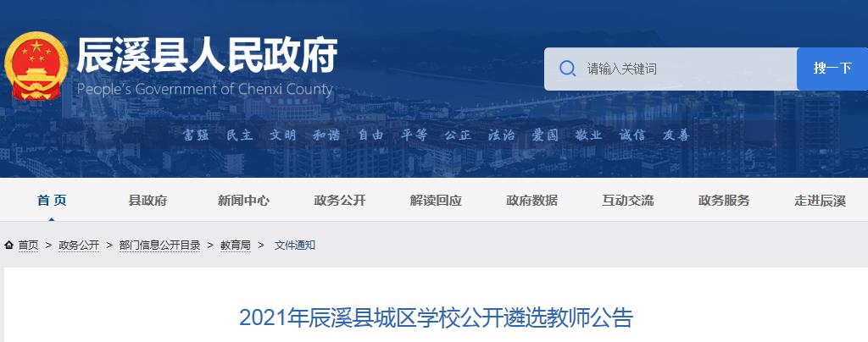Click the national emblem logo

(36, 66)
